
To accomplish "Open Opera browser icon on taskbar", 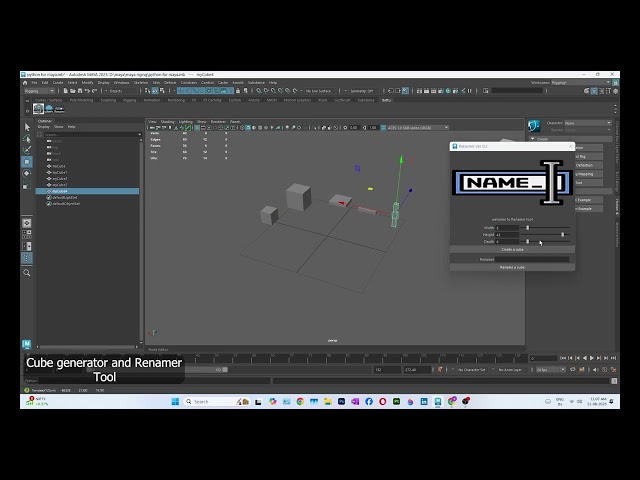I will 382,402.
